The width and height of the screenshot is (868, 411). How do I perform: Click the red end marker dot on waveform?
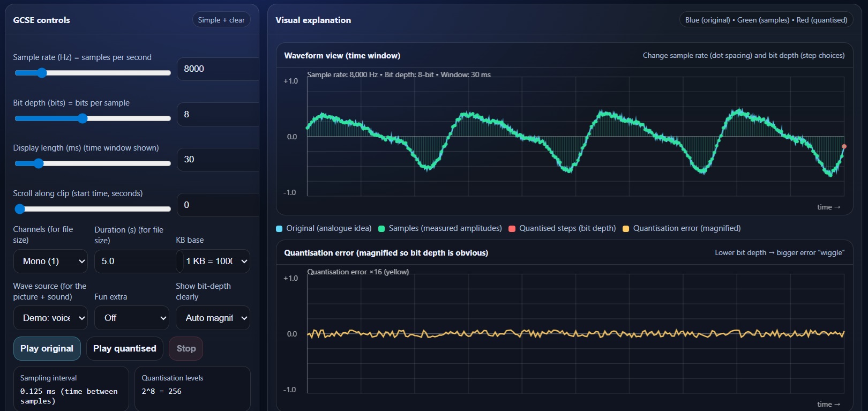click(x=844, y=146)
